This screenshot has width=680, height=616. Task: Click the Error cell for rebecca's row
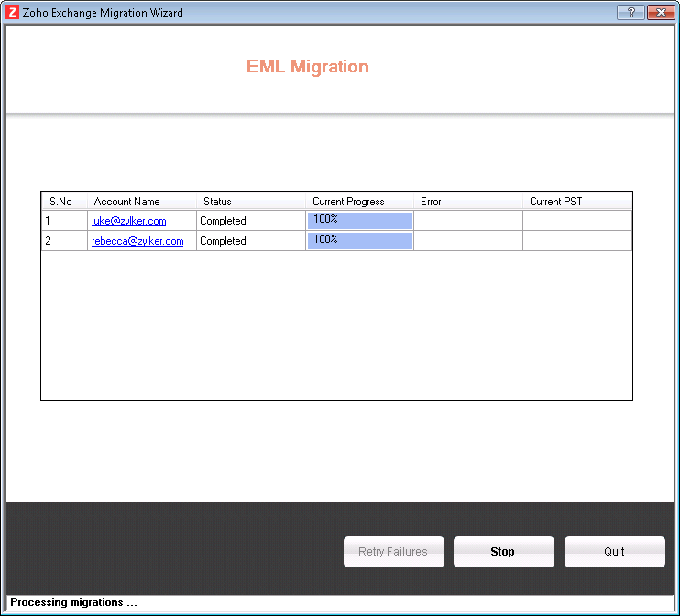coord(468,241)
